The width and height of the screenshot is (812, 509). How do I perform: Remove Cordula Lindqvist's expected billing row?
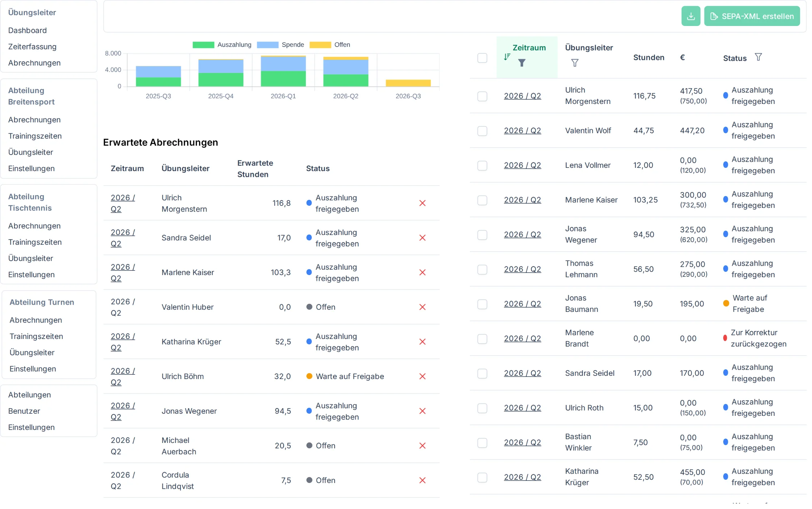tap(422, 480)
